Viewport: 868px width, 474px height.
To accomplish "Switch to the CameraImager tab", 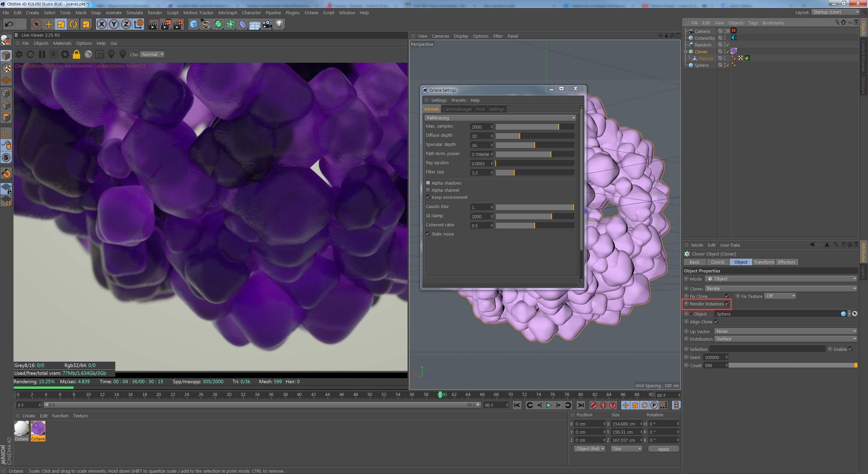I will point(457,109).
